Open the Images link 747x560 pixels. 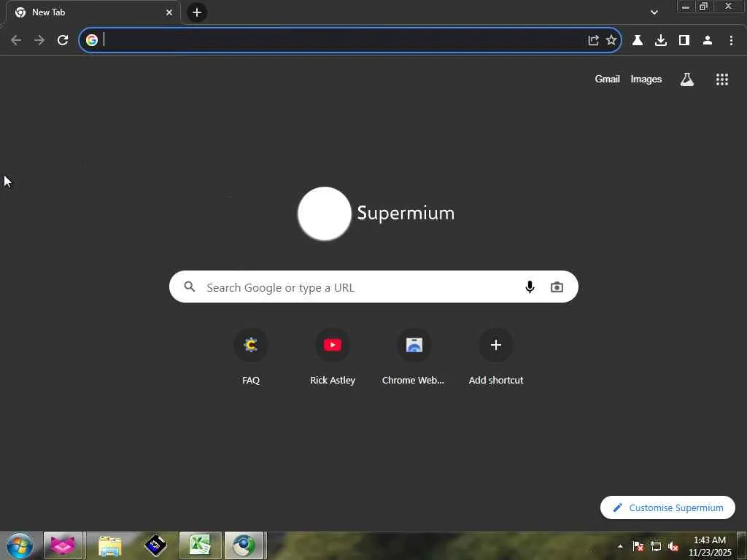(x=646, y=79)
